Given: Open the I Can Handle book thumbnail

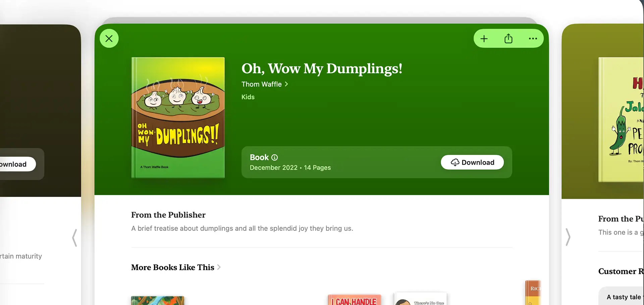Looking at the screenshot, I should click(355, 300).
